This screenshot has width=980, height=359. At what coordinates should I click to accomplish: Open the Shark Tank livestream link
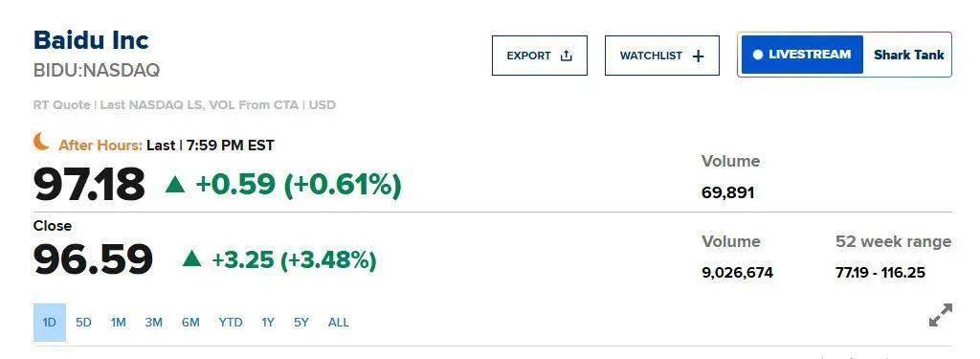point(909,55)
